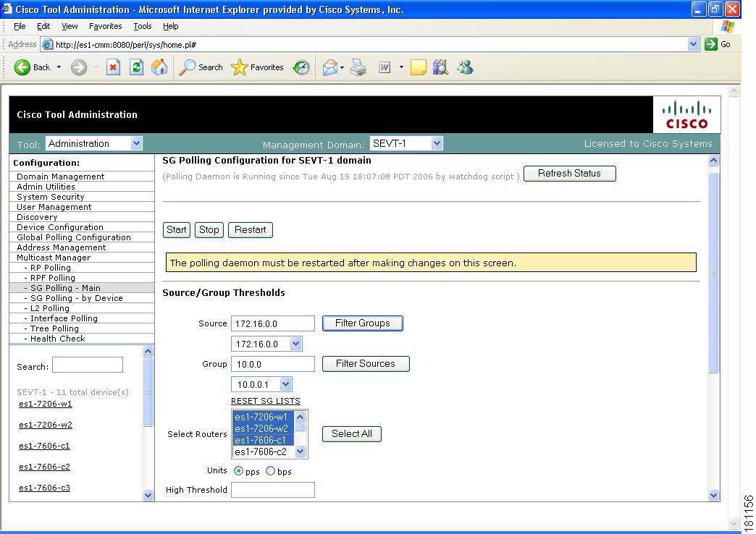Click the Refresh page icon

coord(136,67)
